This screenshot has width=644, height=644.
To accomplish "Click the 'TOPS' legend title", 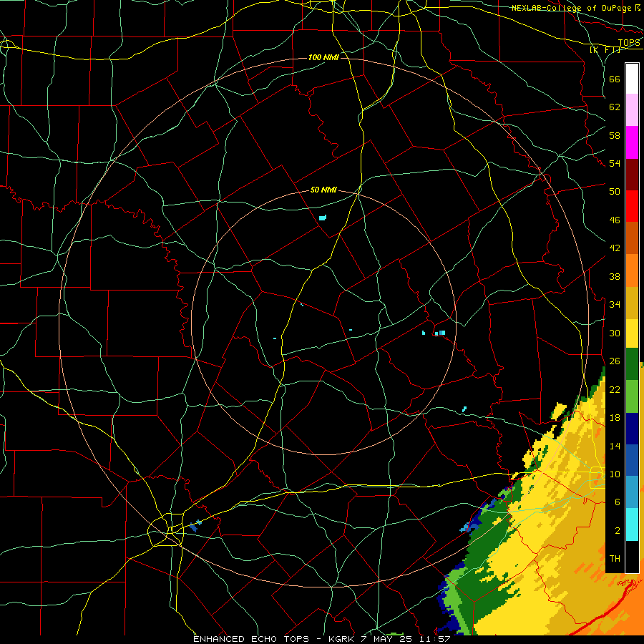I will (x=629, y=43).
